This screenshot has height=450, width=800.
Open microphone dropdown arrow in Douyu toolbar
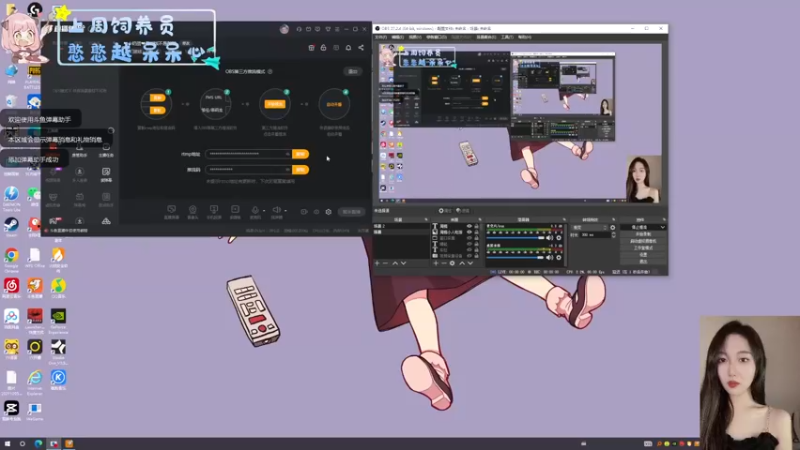point(264,210)
